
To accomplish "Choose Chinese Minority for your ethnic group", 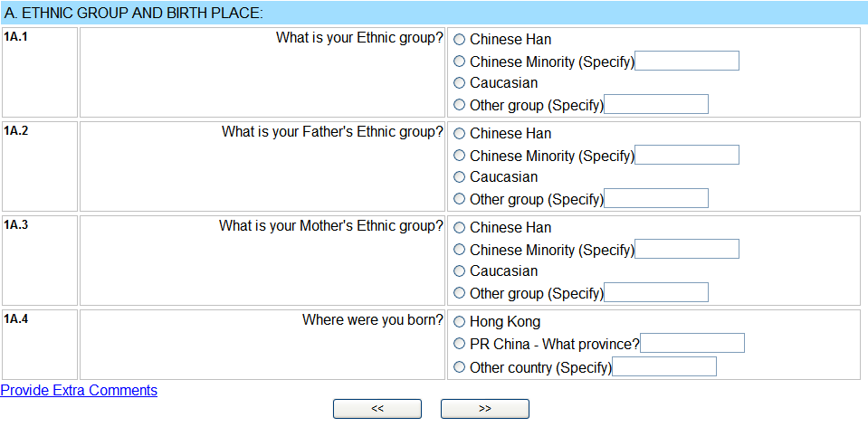I will coord(460,62).
